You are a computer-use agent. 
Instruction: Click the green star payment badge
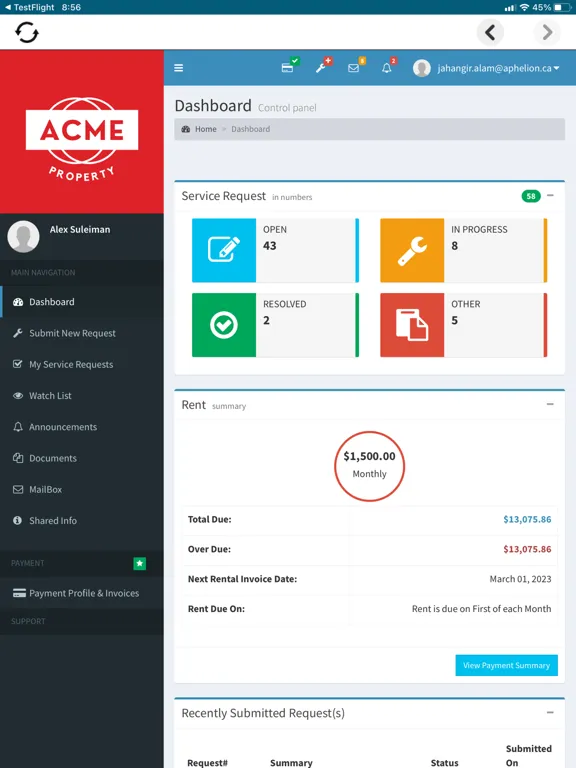coord(140,563)
